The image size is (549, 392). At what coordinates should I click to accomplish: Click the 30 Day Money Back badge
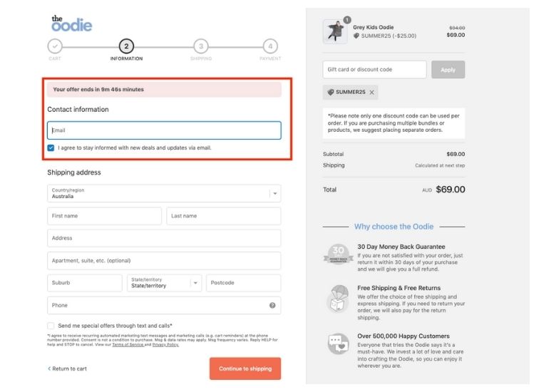338,254
